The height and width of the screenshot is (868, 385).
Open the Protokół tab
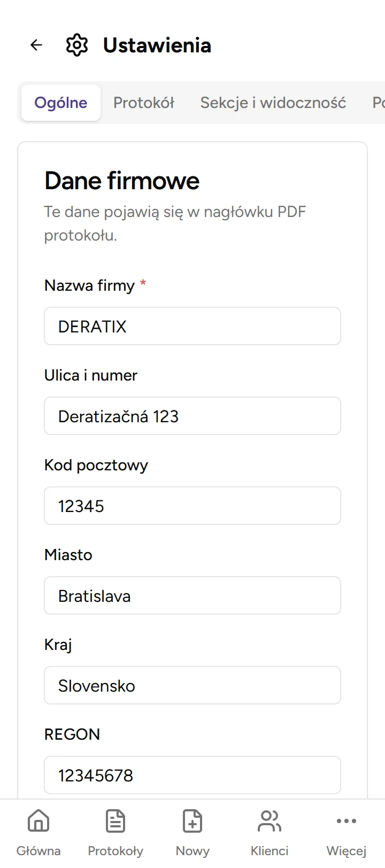[144, 103]
